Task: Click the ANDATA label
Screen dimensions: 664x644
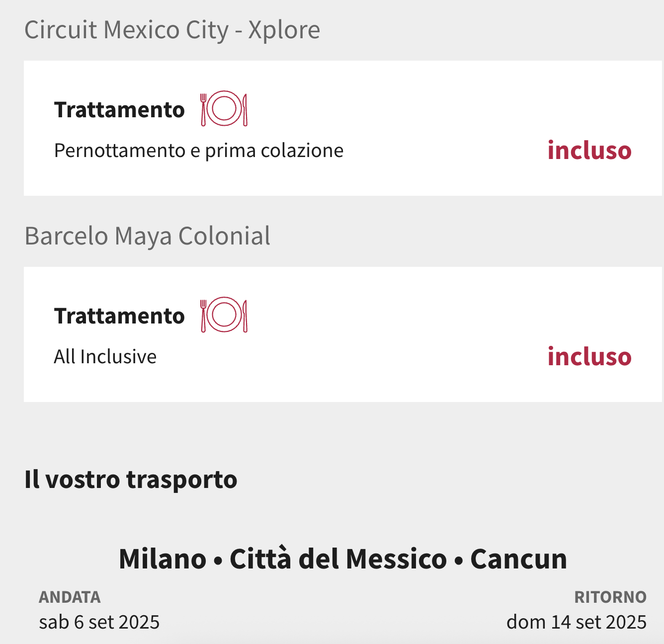Action: [x=70, y=597]
